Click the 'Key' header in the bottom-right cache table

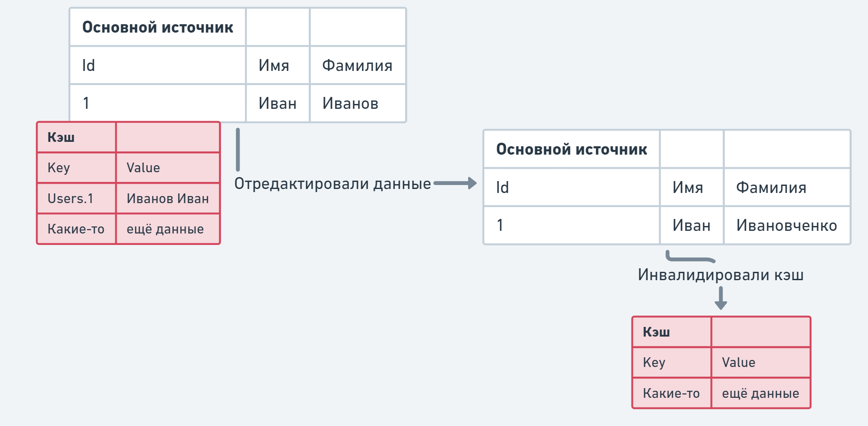(x=654, y=363)
